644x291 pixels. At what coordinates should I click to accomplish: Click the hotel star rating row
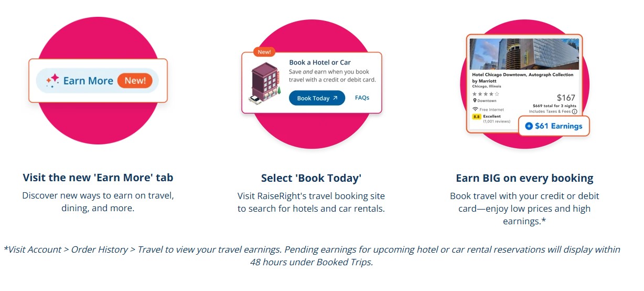pyautogui.click(x=486, y=93)
